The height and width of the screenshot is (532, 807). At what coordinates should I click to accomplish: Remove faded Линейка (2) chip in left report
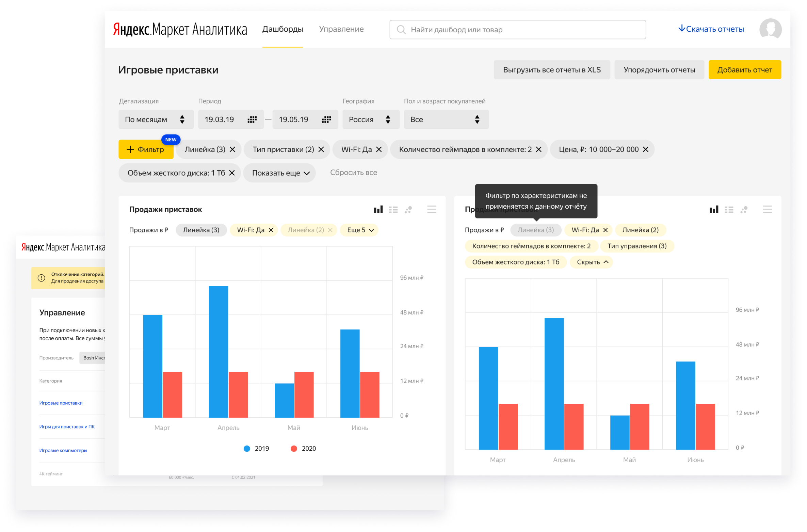(x=330, y=230)
